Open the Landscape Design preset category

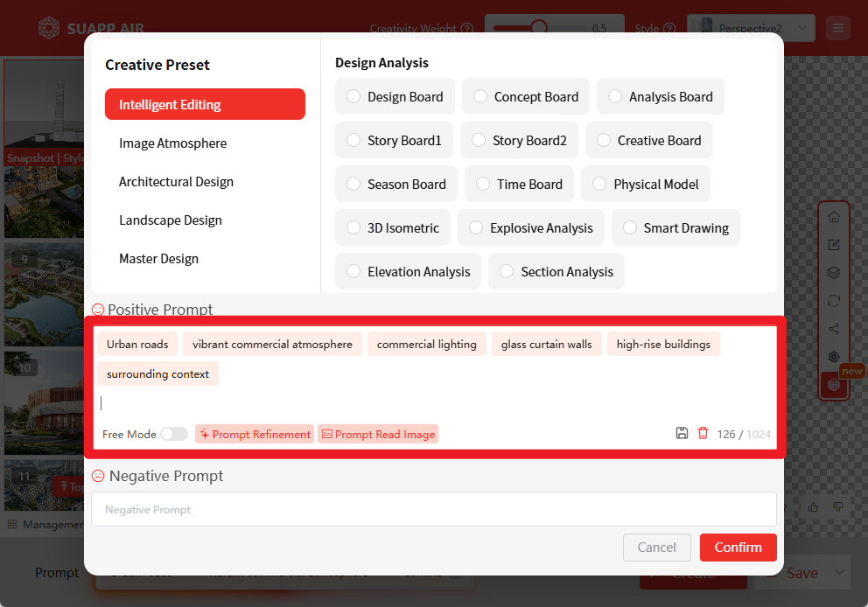171,220
